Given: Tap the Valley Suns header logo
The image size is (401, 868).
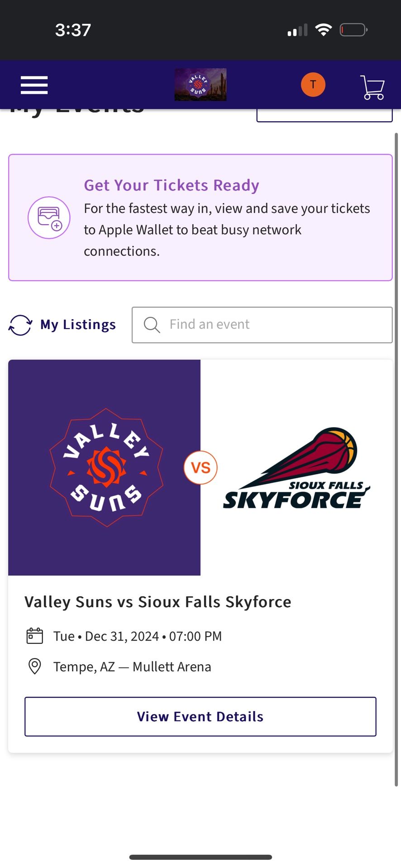Looking at the screenshot, I should (200, 85).
